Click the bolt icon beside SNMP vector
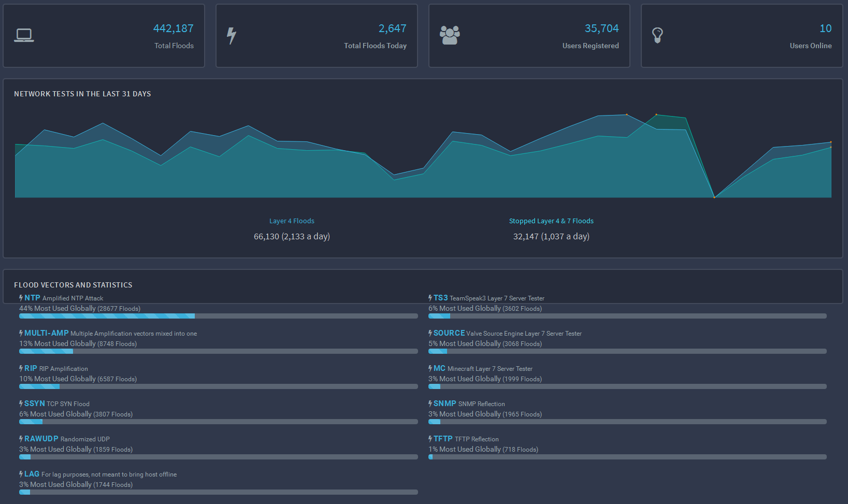The height and width of the screenshot is (504, 848). (x=430, y=404)
